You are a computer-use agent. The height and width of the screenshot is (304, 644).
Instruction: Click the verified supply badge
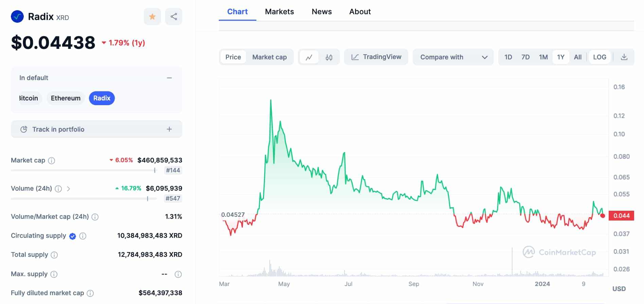point(72,236)
